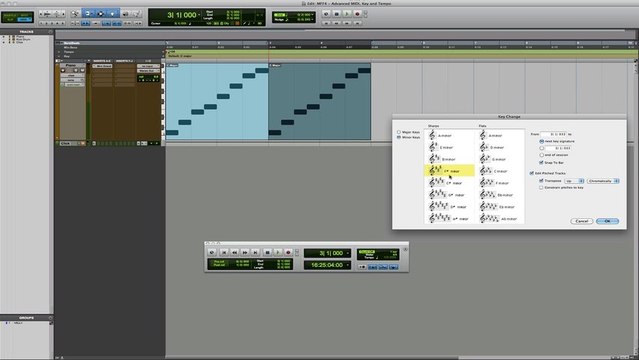
Task: Select the bar-position radio option below 'next key signature'
Action: coord(542,148)
